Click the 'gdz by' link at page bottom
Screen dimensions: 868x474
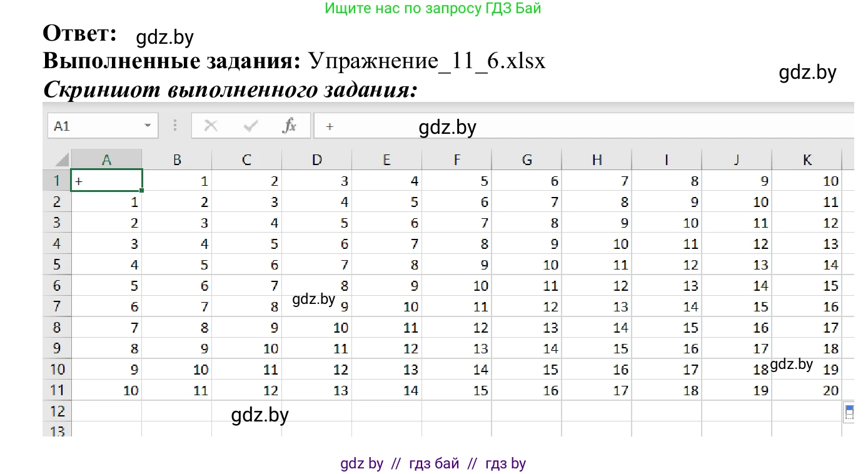[x=362, y=463]
